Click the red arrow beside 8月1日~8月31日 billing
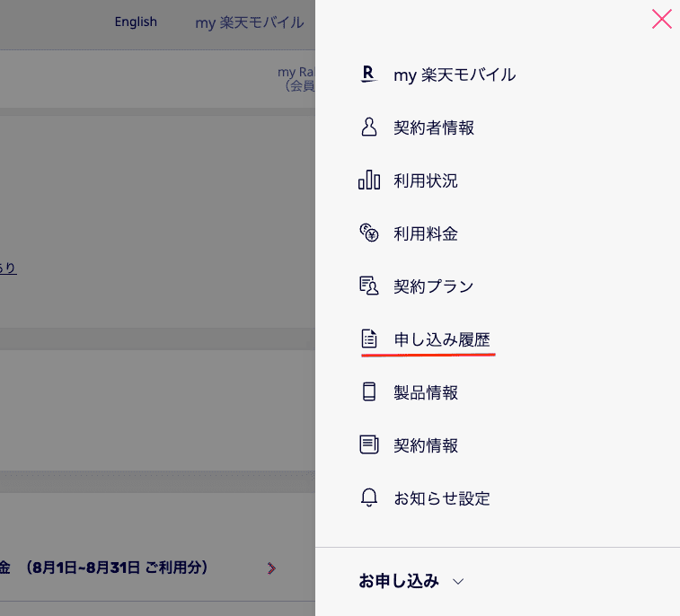Viewport: 680px width, 616px height. point(271,568)
